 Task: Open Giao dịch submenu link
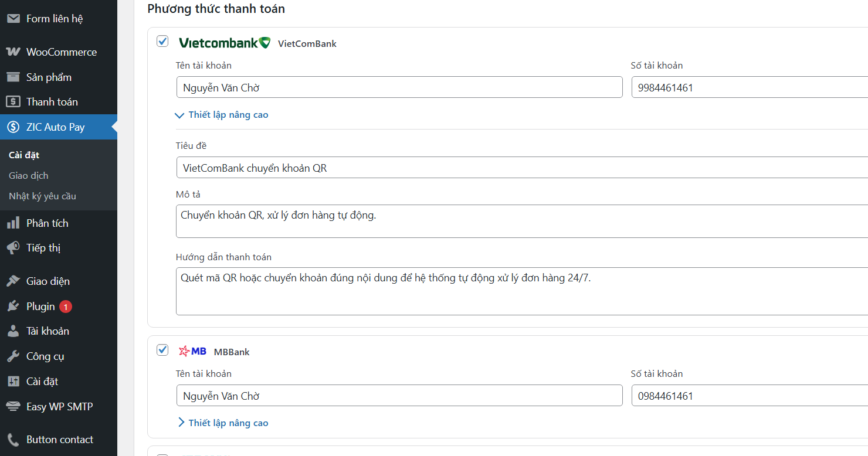(29, 176)
